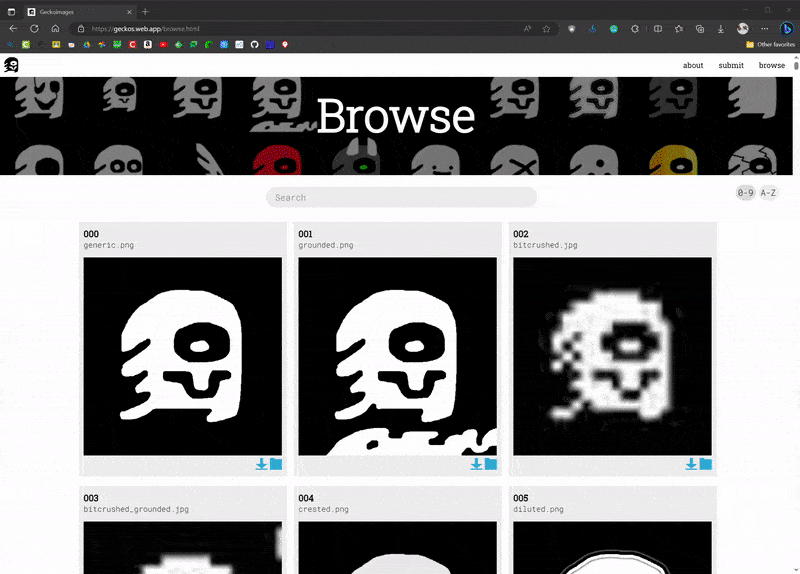Open the submit page link
This screenshot has height=574, width=800.
tap(731, 65)
